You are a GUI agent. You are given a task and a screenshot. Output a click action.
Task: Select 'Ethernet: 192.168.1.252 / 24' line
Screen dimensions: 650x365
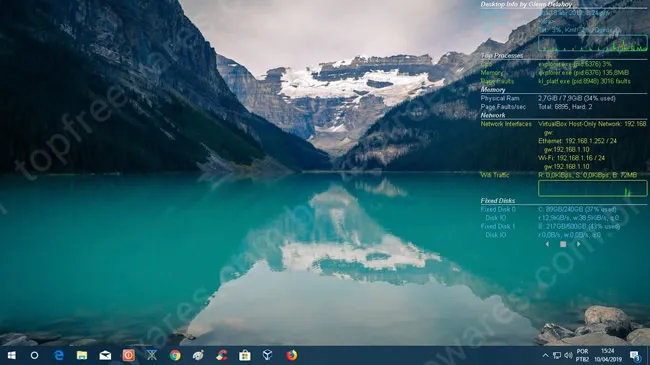tap(577, 141)
